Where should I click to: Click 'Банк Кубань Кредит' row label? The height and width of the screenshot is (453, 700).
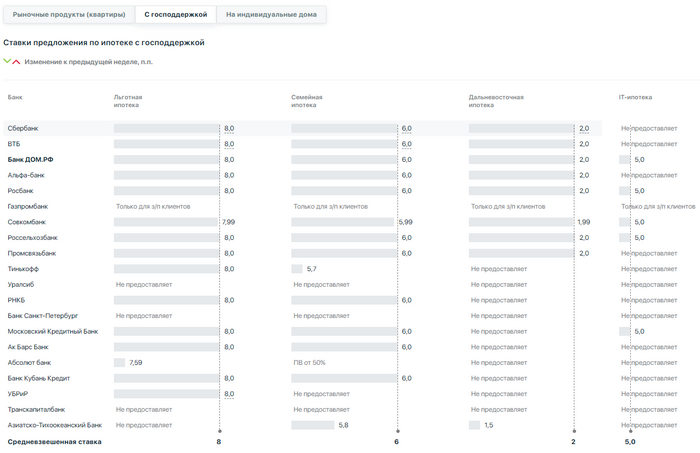(x=39, y=378)
